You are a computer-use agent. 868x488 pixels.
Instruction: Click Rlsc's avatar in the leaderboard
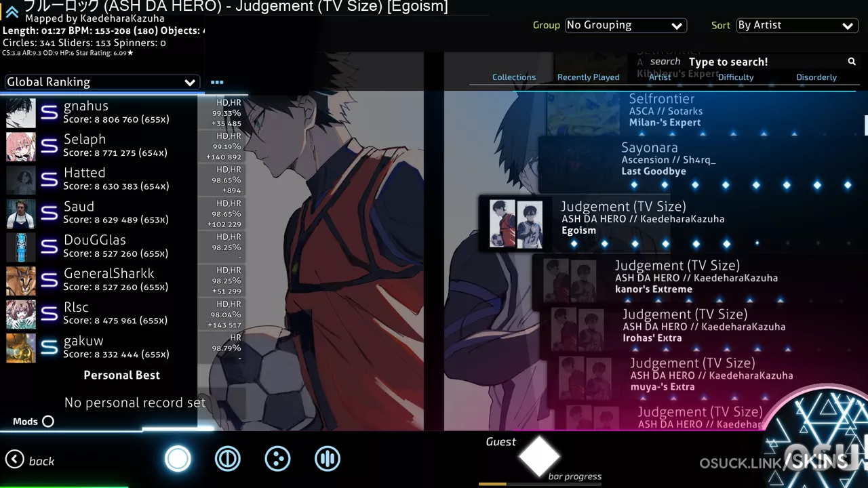pos(21,314)
